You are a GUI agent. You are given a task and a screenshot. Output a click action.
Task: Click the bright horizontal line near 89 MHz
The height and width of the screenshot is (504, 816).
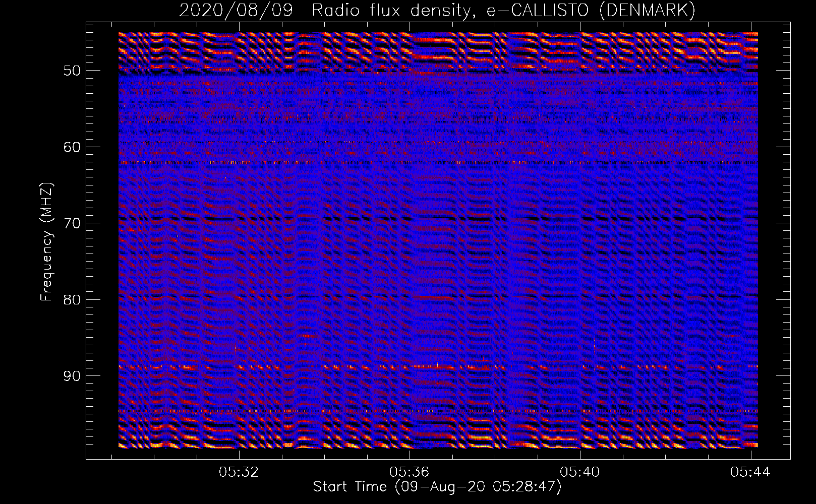click(x=438, y=367)
